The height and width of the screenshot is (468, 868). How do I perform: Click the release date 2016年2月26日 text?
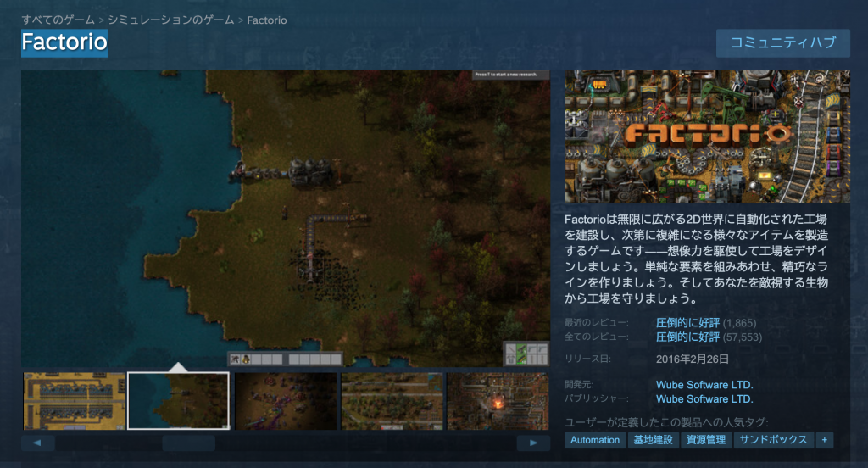pos(692,359)
